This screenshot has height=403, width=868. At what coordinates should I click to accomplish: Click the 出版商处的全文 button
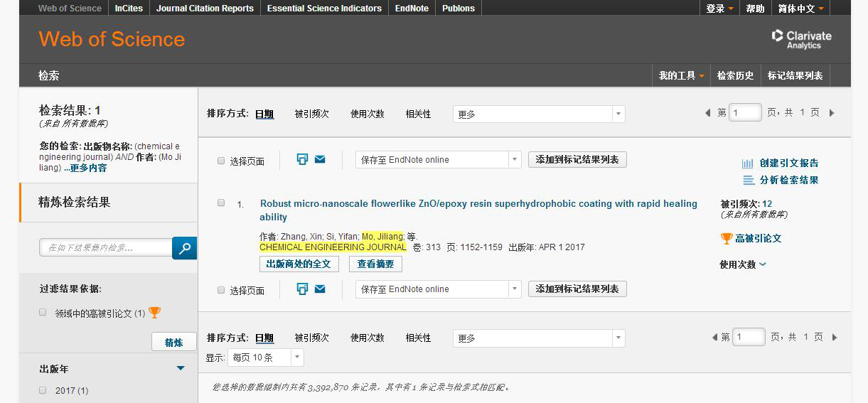click(299, 264)
